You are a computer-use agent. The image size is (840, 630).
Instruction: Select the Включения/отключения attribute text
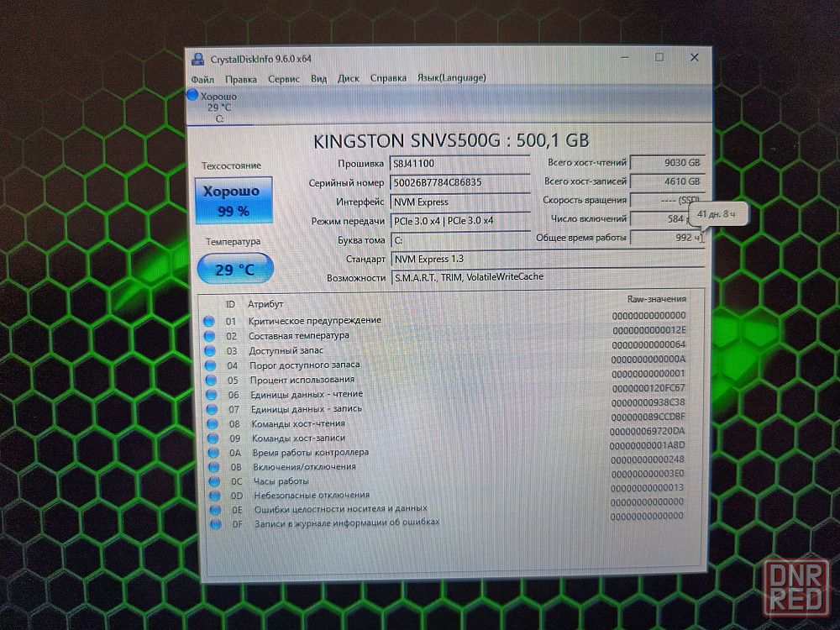(305, 466)
